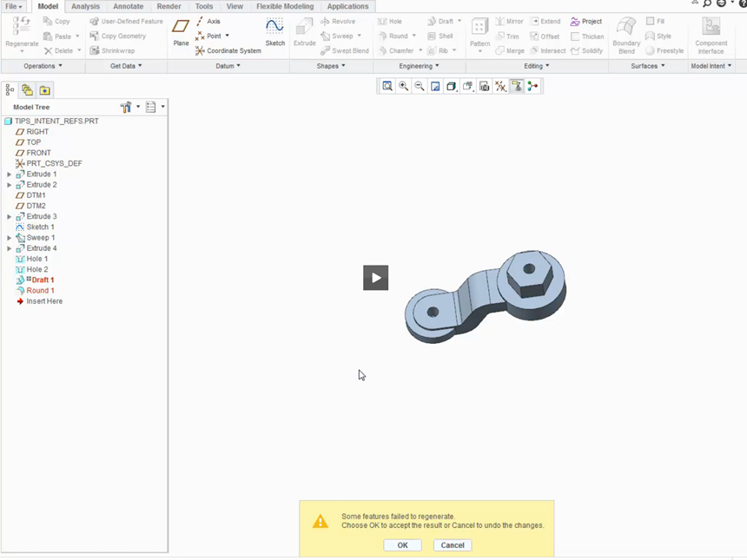Open the Engineering group dropdown
This screenshot has height=560, width=747.
tap(419, 66)
